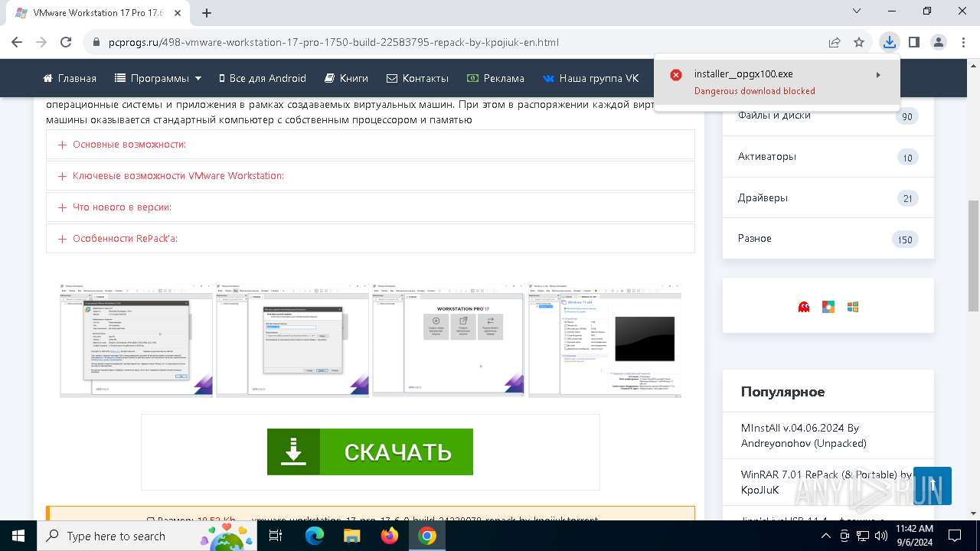This screenshot has height=551, width=980.
Task: Open the tab search dropdown arrow
Action: (857, 11)
